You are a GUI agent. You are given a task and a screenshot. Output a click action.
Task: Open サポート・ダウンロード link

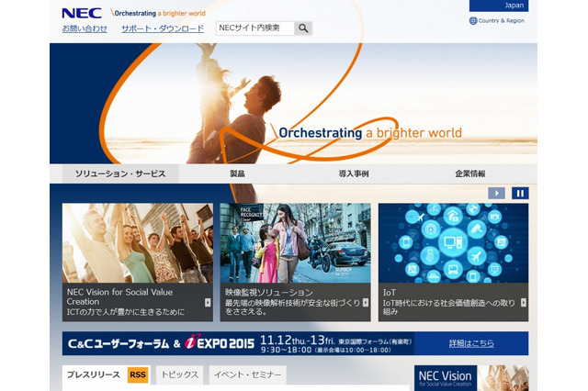(163, 28)
